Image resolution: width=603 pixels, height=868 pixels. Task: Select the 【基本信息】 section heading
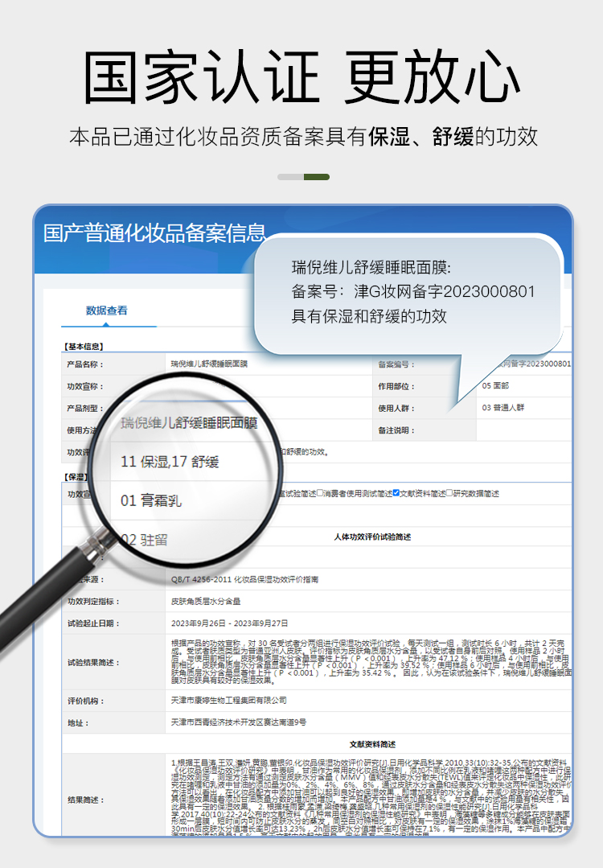[83, 347]
